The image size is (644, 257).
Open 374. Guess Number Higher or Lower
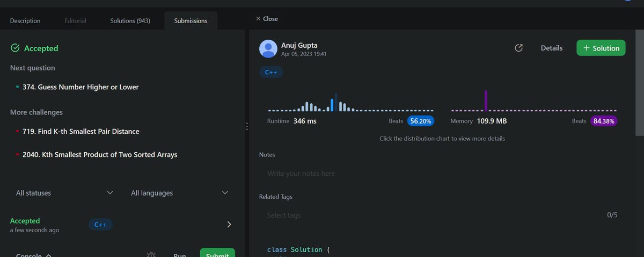tap(80, 87)
